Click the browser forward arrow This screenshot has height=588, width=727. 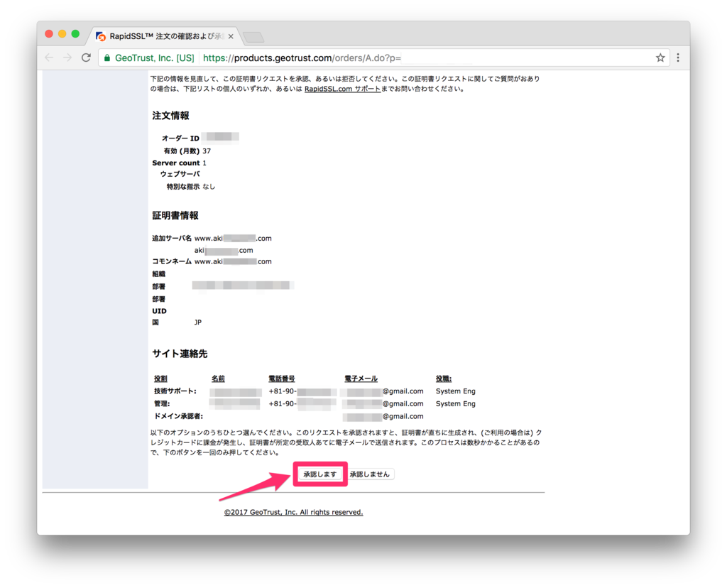click(67, 58)
